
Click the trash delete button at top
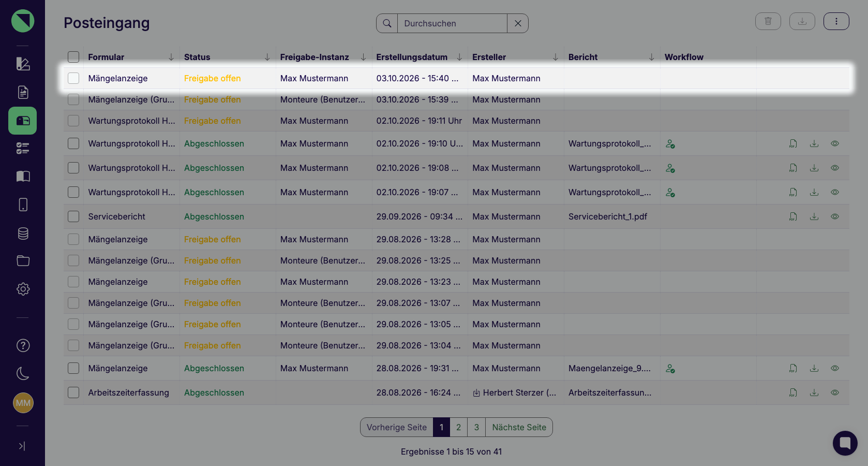point(768,21)
